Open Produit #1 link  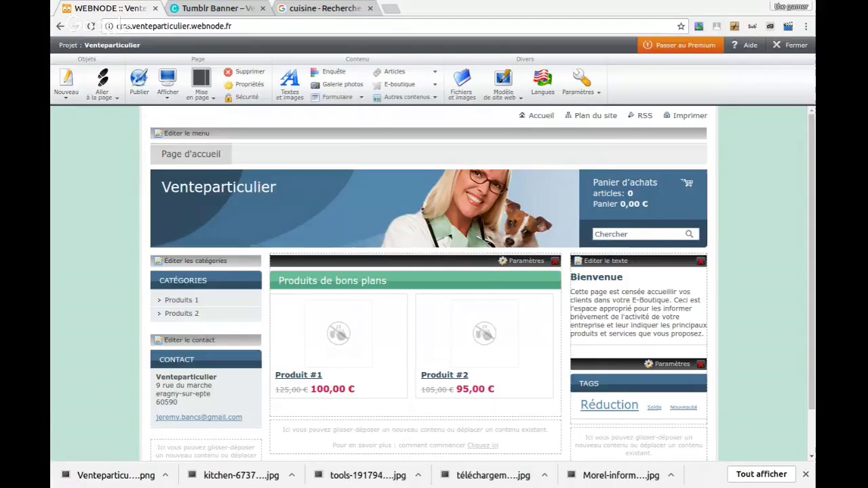(298, 375)
